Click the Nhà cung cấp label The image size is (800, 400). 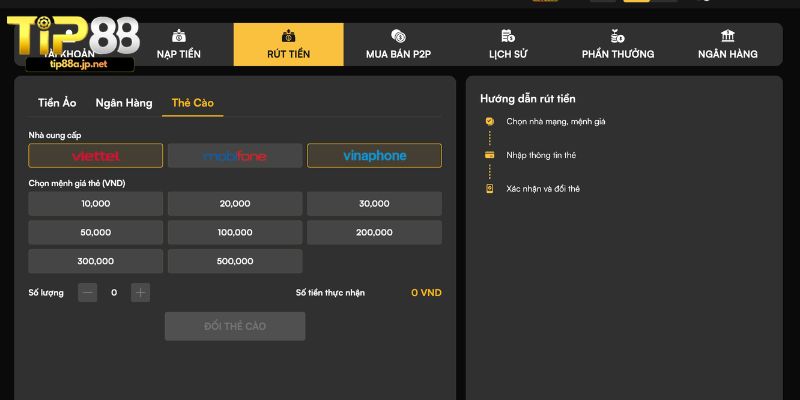click(x=55, y=135)
